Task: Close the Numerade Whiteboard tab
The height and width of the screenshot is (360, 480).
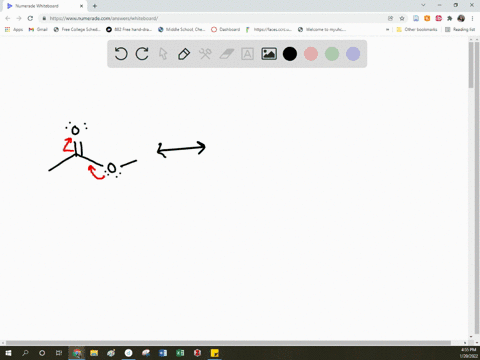Action: [x=81, y=6]
